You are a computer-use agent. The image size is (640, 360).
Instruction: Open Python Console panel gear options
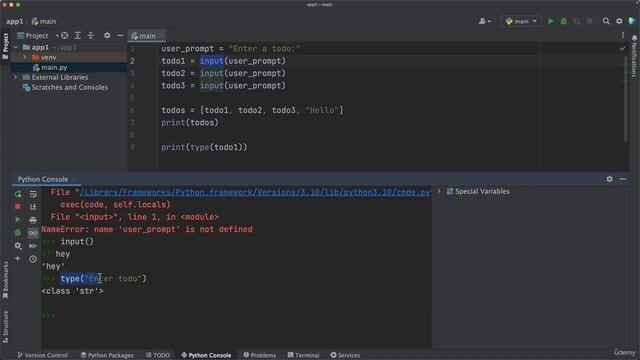tap(609, 179)
